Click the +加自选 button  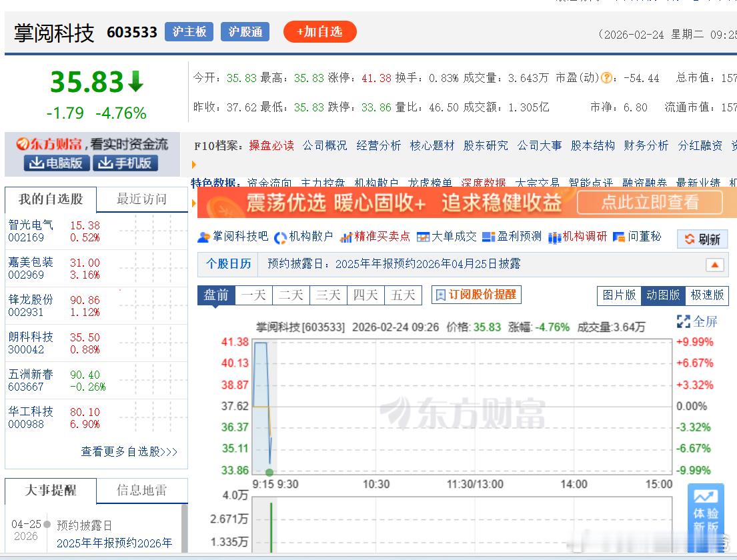tap(319, 31)
